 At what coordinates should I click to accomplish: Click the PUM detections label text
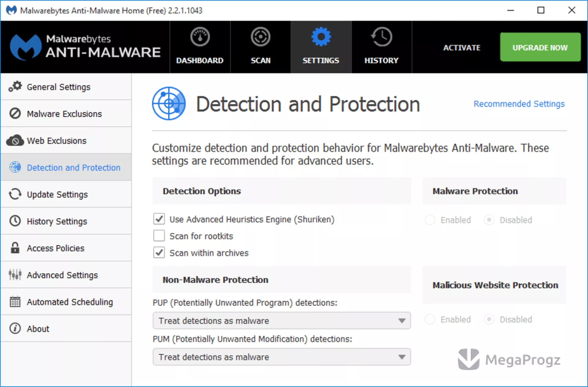[252, 339]
